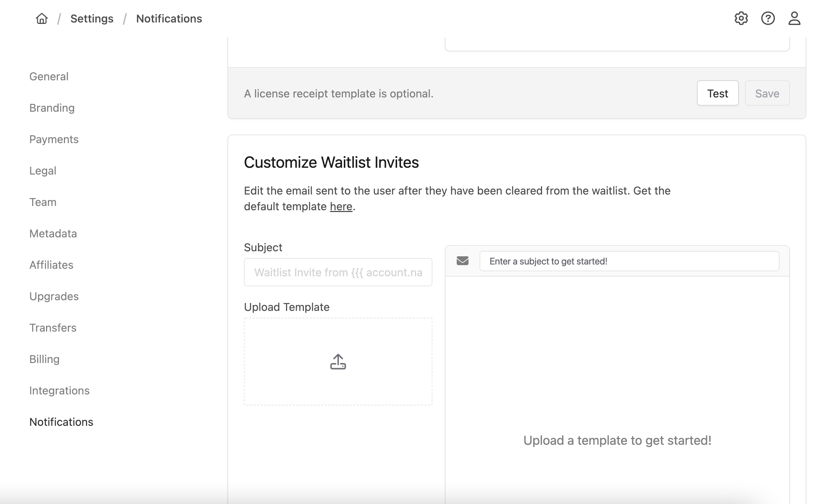Open the Branding settings section
Viewport: 832px width, 504px height.
click(52, 108)
